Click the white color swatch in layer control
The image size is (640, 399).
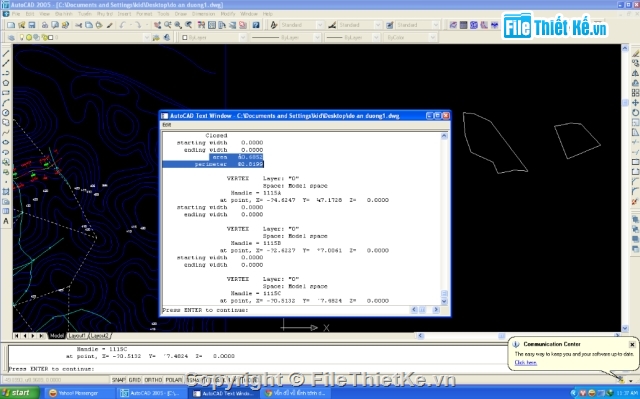[x=51, y=38]
